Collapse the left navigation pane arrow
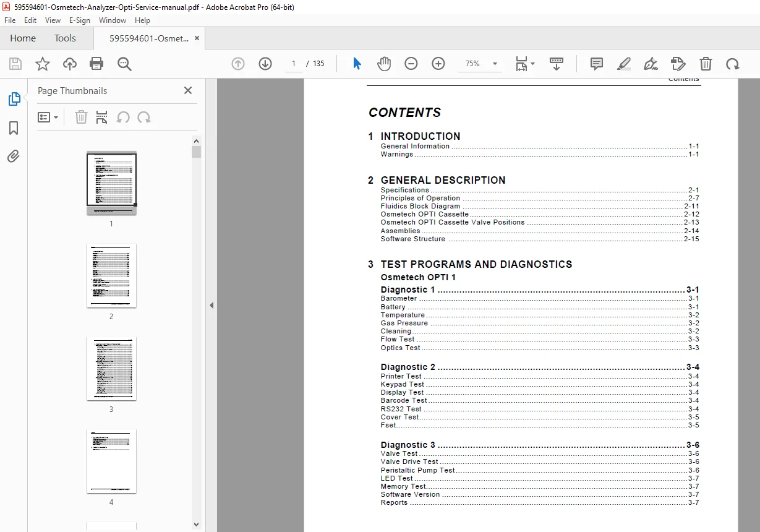The width and height of the screenshot is (760, 532). pos(211,305)
